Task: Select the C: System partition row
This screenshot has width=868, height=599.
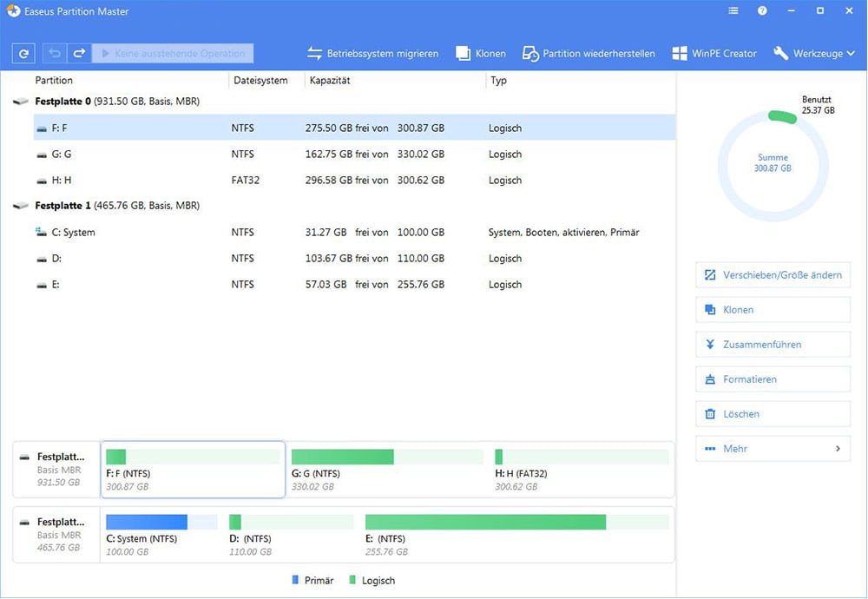Action: tap(354, 232)
